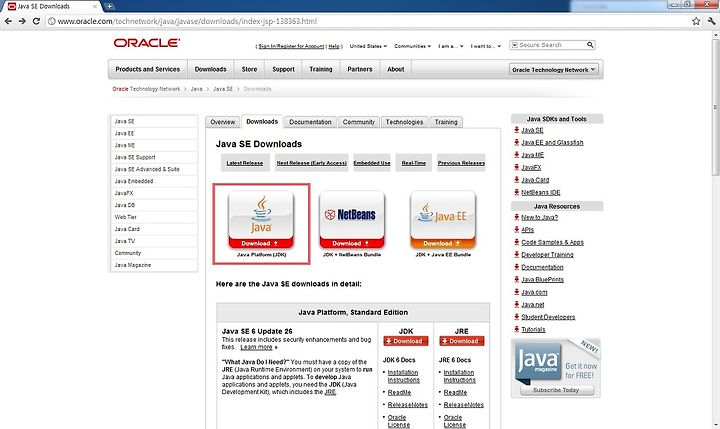The image size is (720, 429).
Task: Click the JDK Download button in table
Action: pyautogui.click(x=405, y=341)
